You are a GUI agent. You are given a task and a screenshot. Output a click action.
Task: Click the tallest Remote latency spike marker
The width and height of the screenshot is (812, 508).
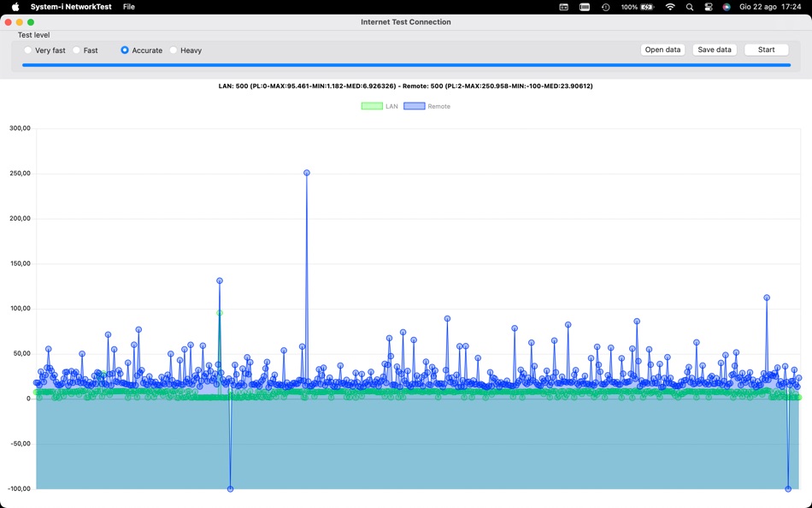[x=306, y=171]
